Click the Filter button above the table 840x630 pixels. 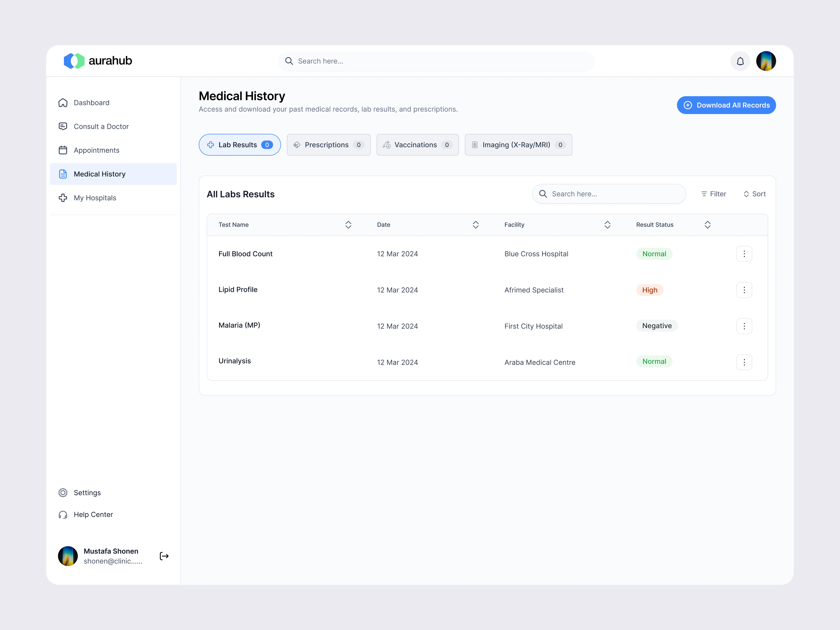click(x=714, y=194)
